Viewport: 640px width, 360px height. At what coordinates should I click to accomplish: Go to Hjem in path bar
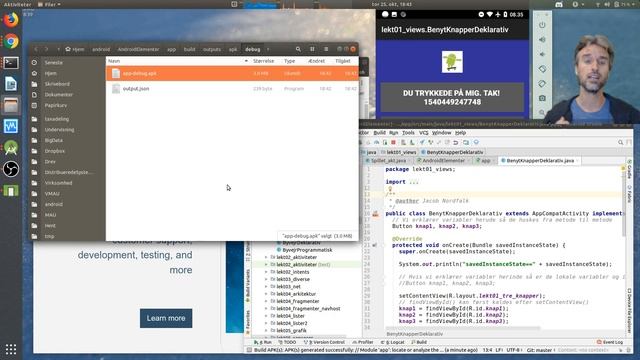click(75, 49)
